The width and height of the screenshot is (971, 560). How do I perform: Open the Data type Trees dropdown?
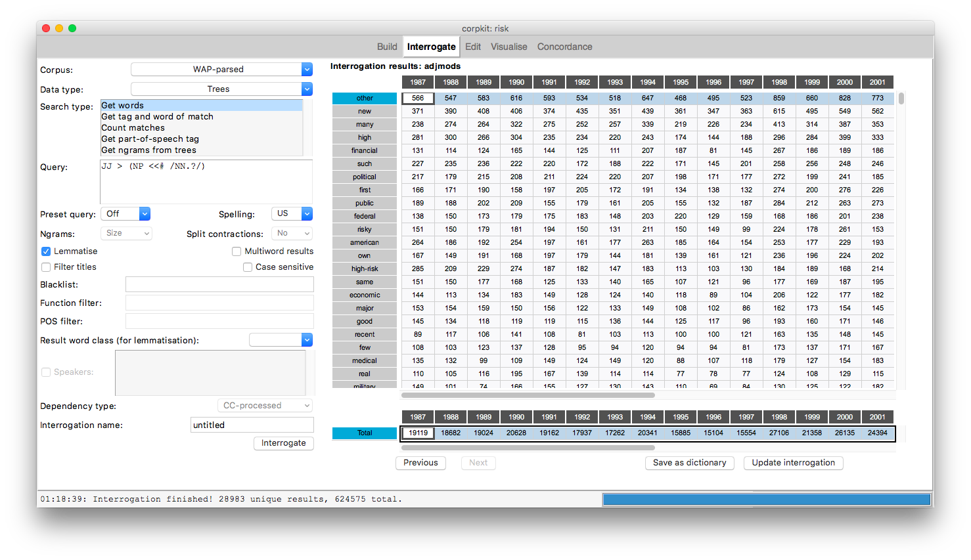pyautogui.click(x=221, y=89)
